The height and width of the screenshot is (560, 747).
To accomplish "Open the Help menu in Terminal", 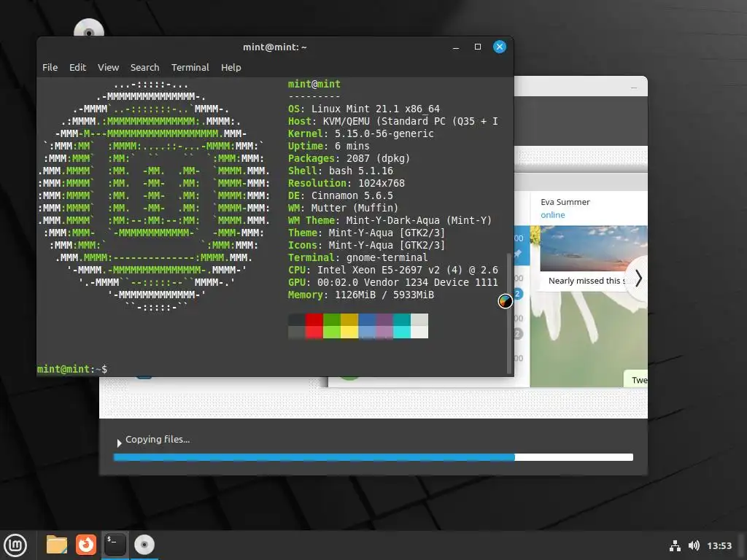I will (x=231, y=68).
